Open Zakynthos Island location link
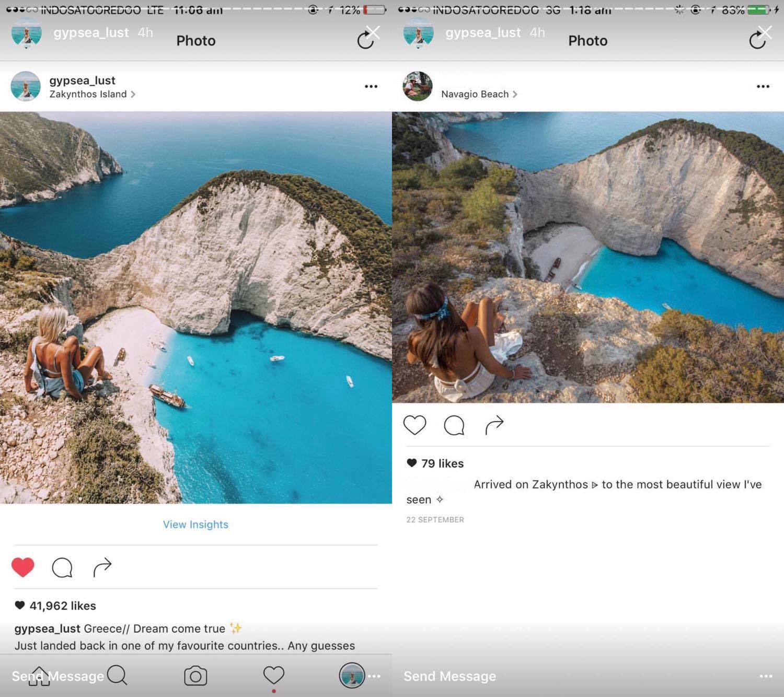This screenshot has width=784, height=697. [92, 94]
